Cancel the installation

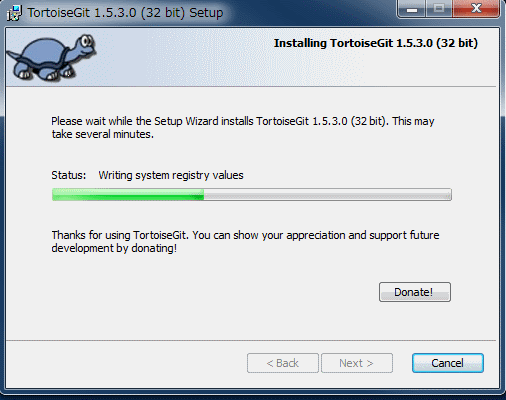[448, 363]
